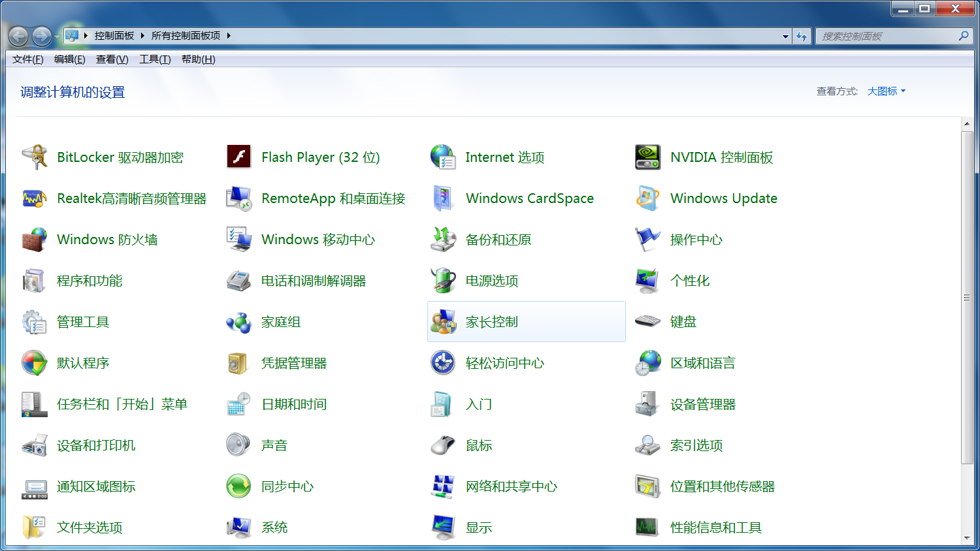980x551 pixels.
Task: Open the Realtek高清晰音频管理器 icon
Action: pyautogui.click(x=34, y=198)
